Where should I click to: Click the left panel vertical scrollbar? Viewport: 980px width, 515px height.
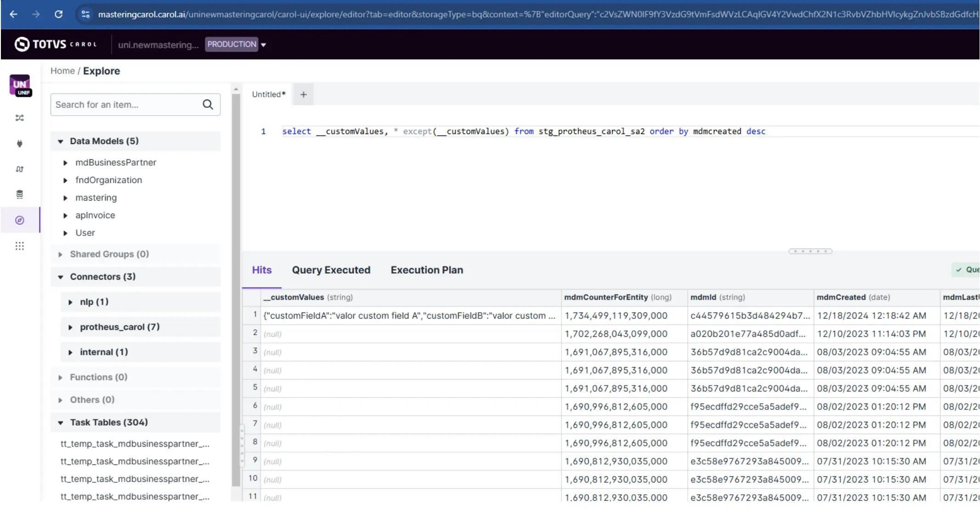tap(236, 289)
